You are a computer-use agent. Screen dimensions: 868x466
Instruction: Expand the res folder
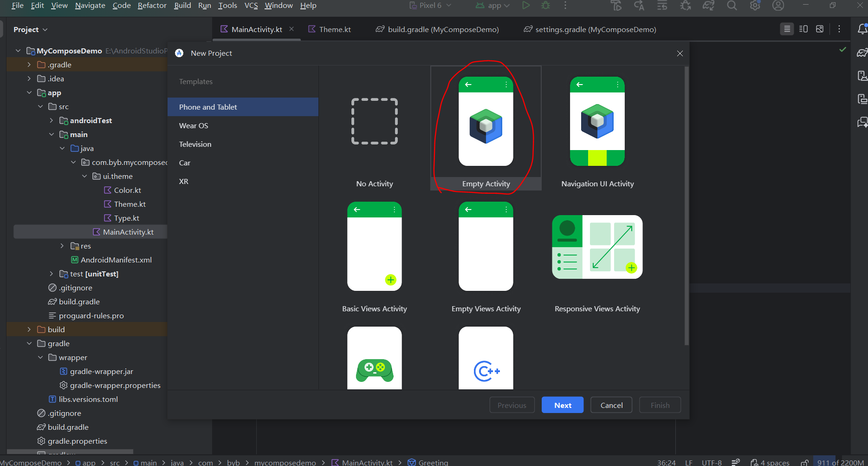62,246
